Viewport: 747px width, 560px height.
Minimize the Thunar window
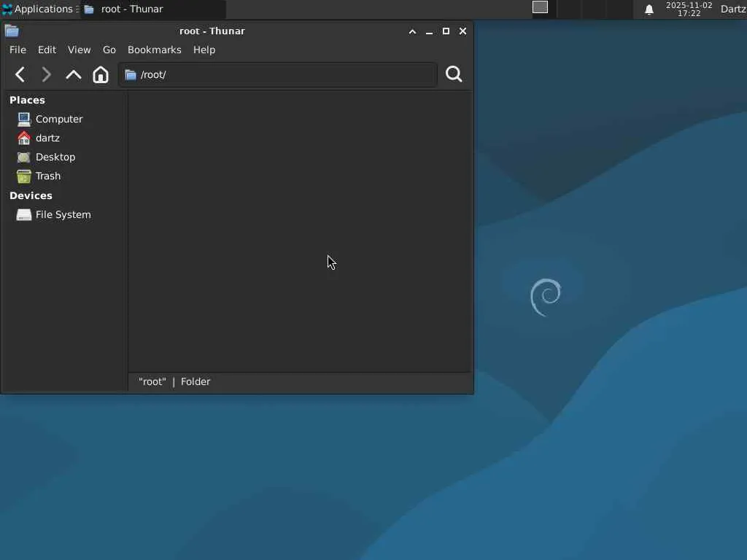429,31
